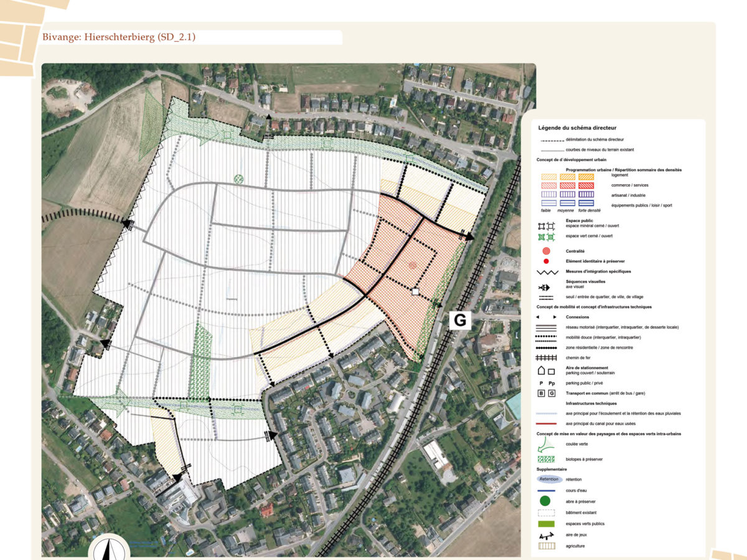Click the blue 'Retention' ellipse in legend
The image size is (747, 560).
[x=548, y=479]
